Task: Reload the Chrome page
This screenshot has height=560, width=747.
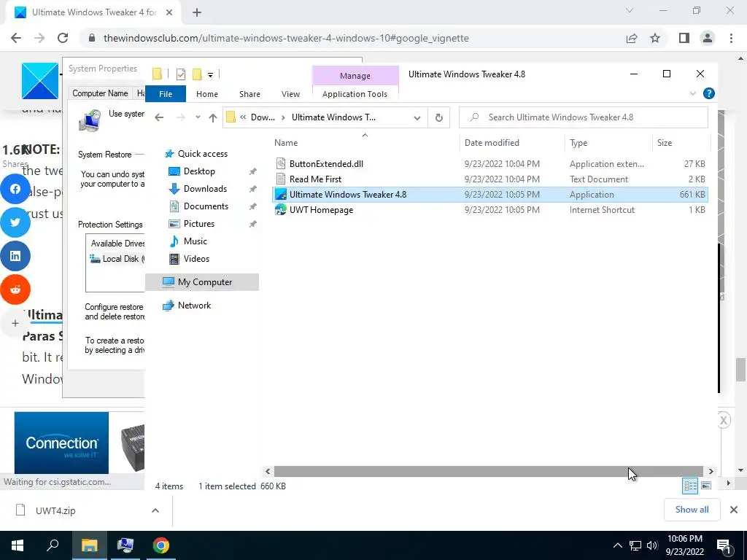Action: pos(63,38)
